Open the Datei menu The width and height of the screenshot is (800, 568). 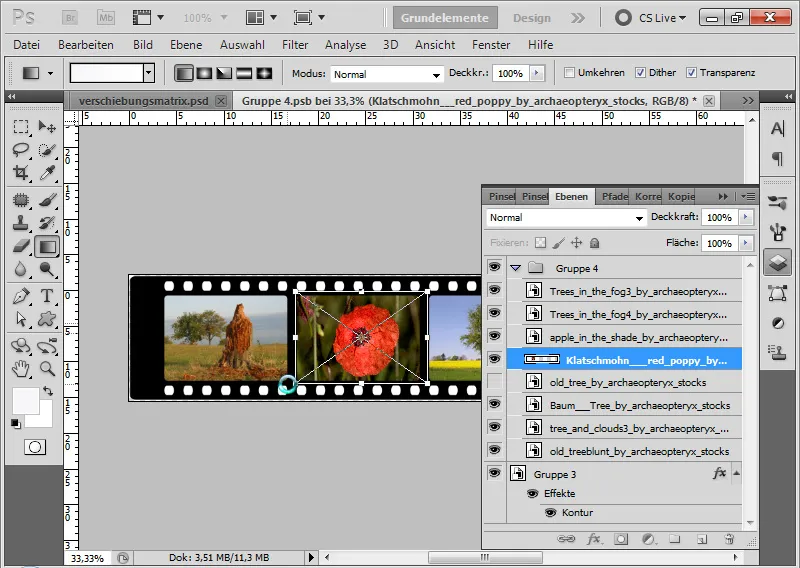pyautogui.click(x=27, y=45)
